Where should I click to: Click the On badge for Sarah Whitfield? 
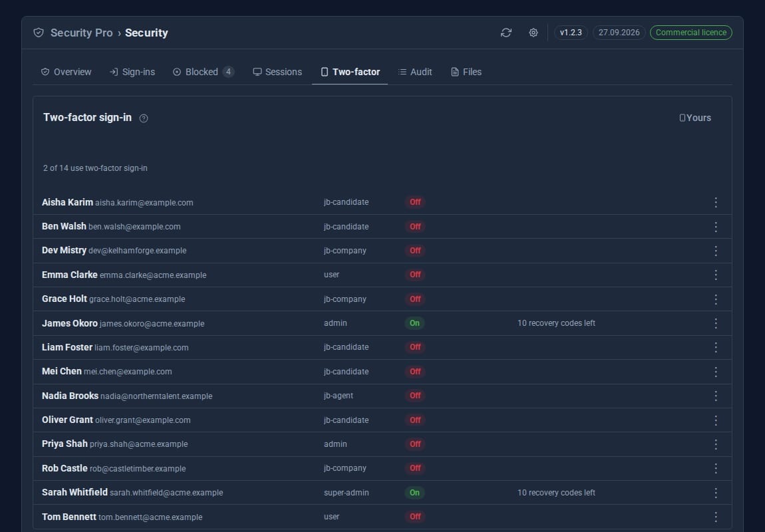tap(414, 493)
